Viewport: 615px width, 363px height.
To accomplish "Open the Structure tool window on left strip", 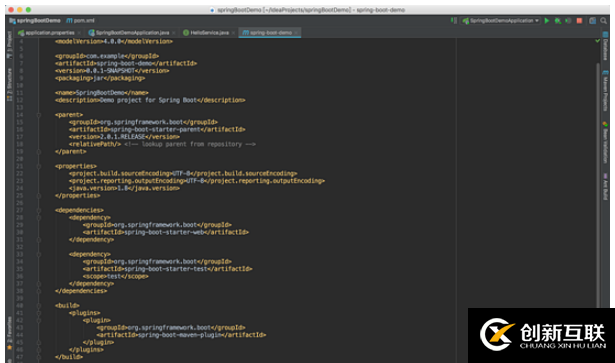I will (x=9, y=84).
